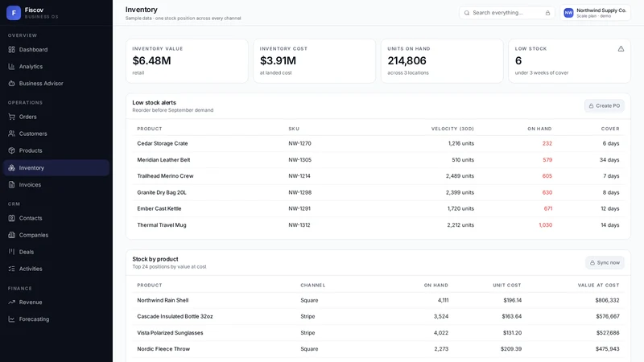The width and height of the screenshot is (644, 362).
Task: Click the NW avatar badge
Action: point(568,13)
